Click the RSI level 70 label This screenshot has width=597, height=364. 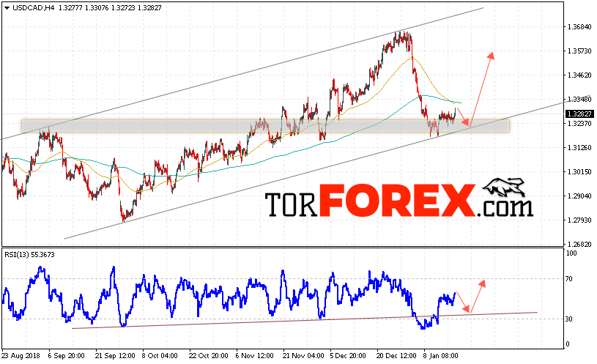tap(569, 279)
